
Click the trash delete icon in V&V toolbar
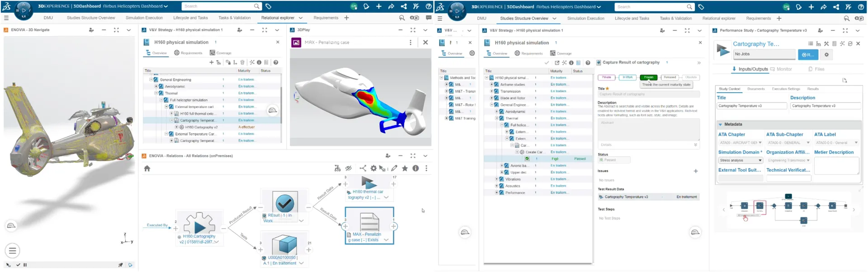(x=242, y=62)
